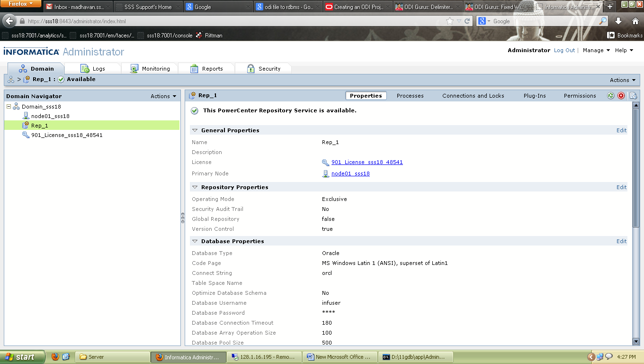Open search engine selector dropdown

click(x=484, y=21)
